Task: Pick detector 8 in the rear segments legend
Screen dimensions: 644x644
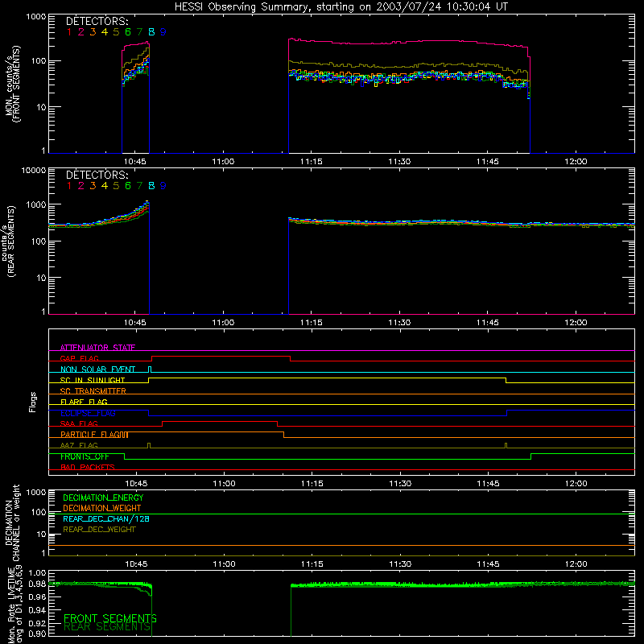Action: (151, 186)
